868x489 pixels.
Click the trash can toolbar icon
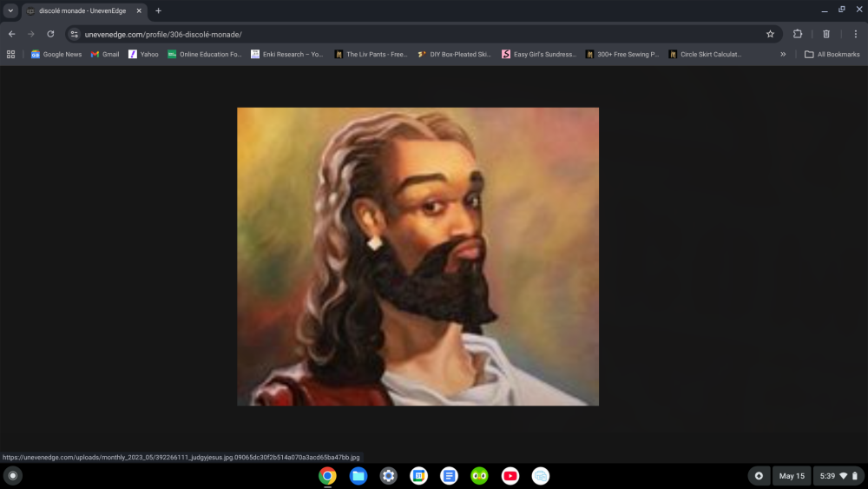(826, 34)
